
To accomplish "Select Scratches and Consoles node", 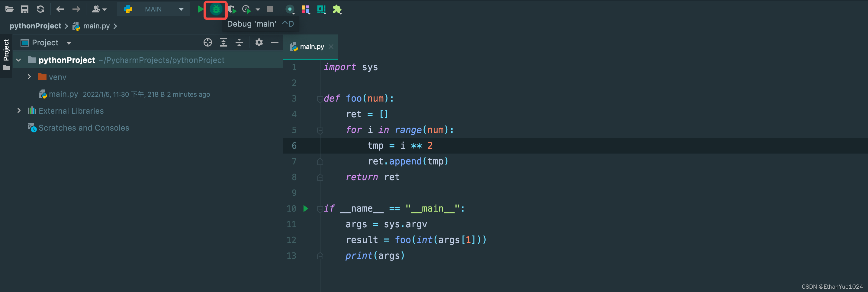I will coord(84,128).
